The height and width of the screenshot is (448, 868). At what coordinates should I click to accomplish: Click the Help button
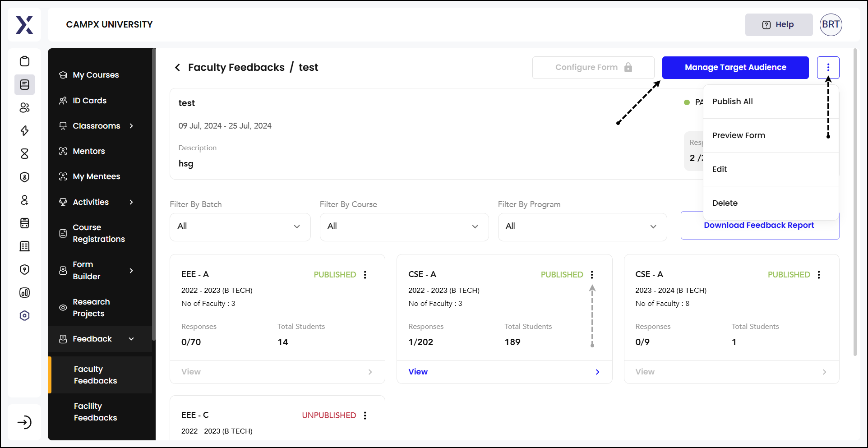pyautogui.click(x=779, y=25)
